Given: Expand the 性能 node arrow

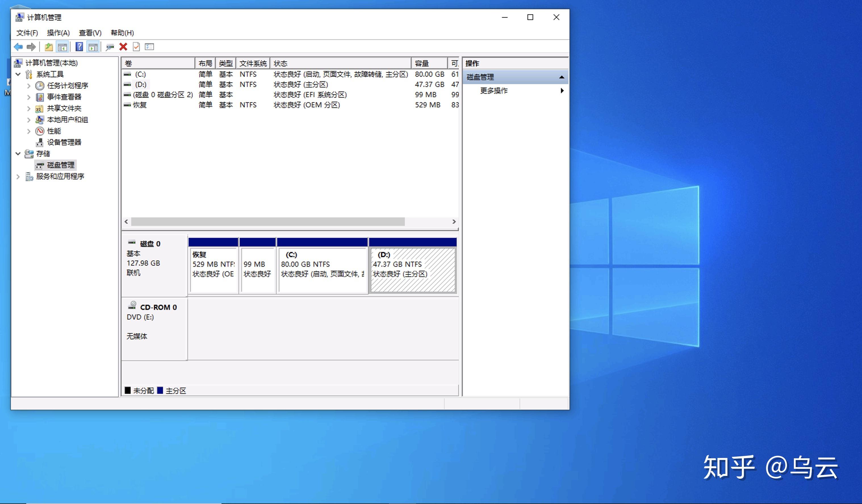Looking at the screenshot, I should pyautogui.click(x=29, y=131).
